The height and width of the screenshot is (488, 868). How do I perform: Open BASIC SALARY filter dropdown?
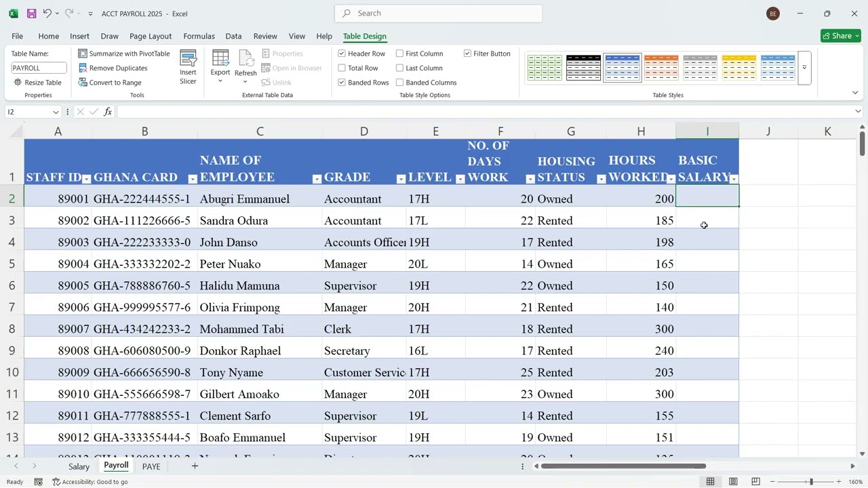click(734, 179)
